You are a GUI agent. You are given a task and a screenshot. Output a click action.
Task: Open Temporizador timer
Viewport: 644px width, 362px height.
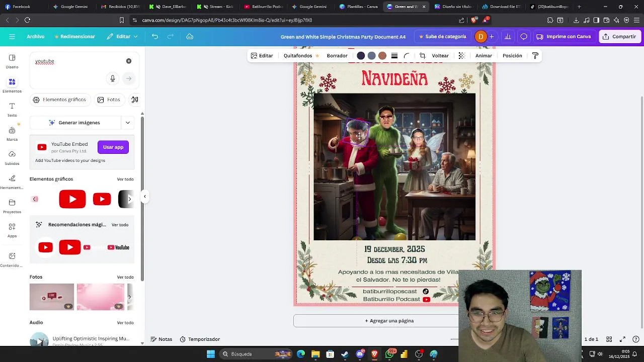(200, 339)
